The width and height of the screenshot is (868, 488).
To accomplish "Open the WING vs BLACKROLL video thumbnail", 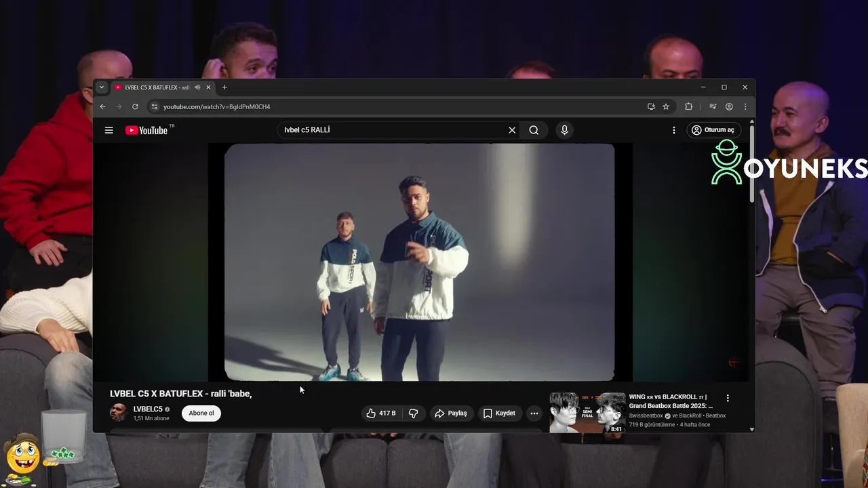I will (x=587, y=413).
